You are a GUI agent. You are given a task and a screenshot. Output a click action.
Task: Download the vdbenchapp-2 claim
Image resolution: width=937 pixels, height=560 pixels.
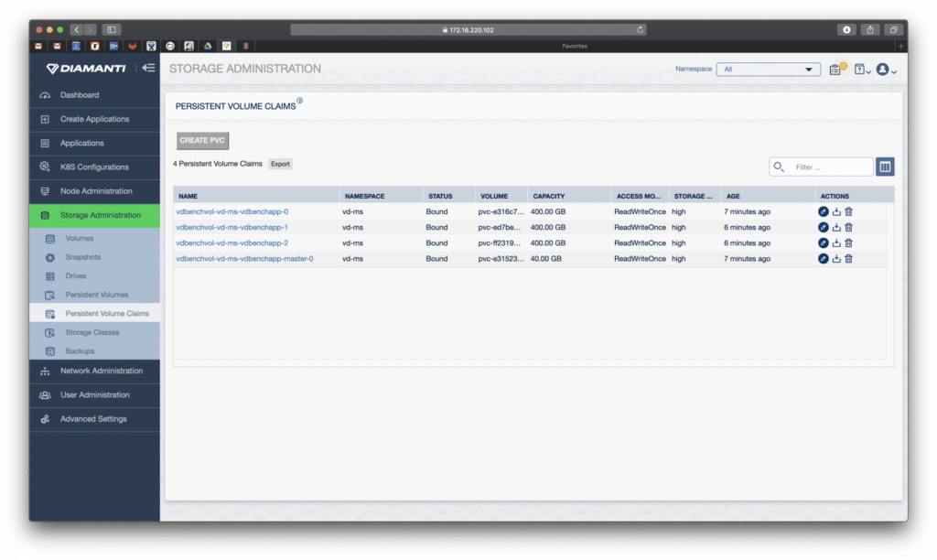(836, 243)
